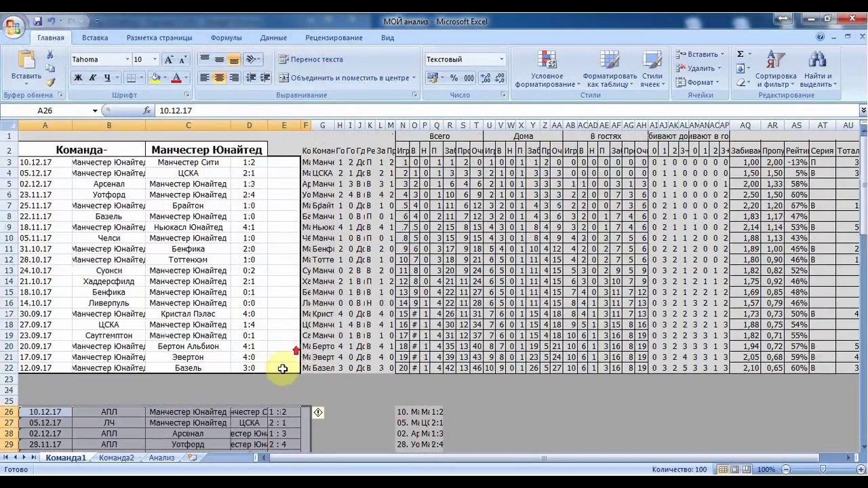The width and height of the screenshot is (868, 488).
Task: Decrease font size
Action: click(x=182, y=60)
